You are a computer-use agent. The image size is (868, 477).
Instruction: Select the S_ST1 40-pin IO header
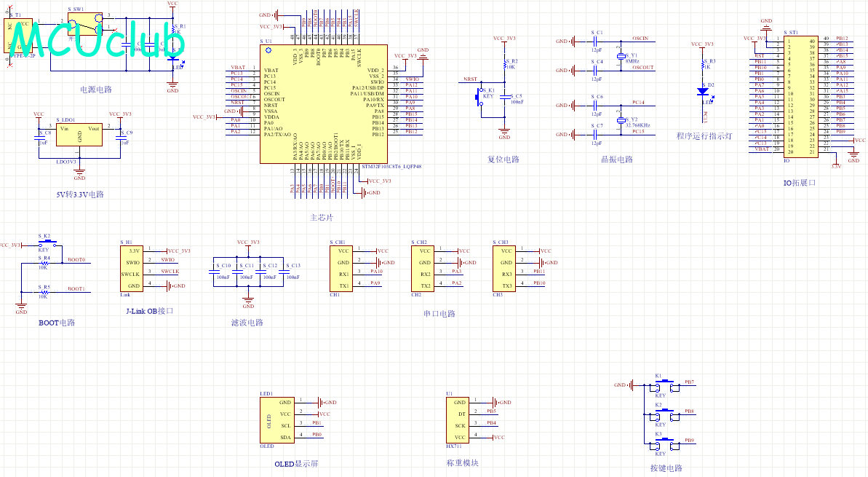click(x=800, y=96)
